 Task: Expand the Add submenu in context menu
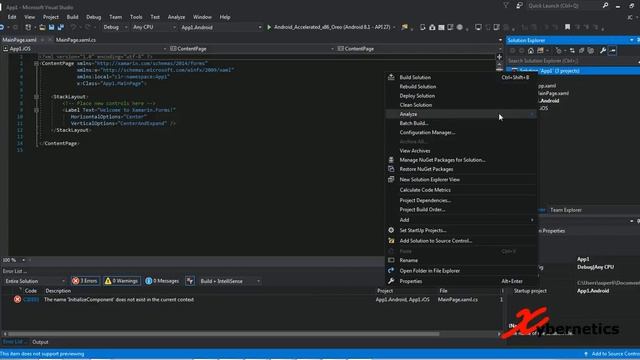(x=461, y=220)
